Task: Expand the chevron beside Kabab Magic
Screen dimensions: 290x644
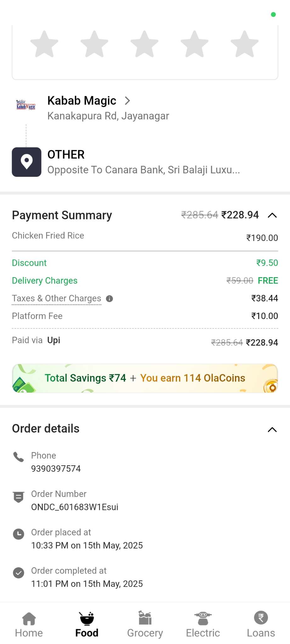Action: pyautogui.click(x=128, y=101)
